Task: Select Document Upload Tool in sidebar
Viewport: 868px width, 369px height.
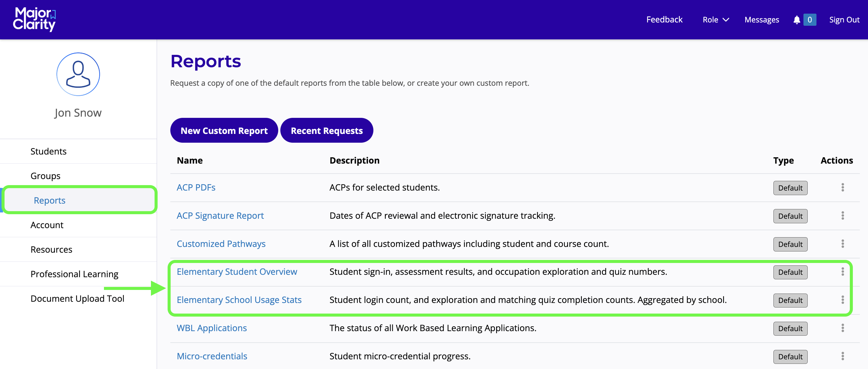Action: tap(78, 299)
